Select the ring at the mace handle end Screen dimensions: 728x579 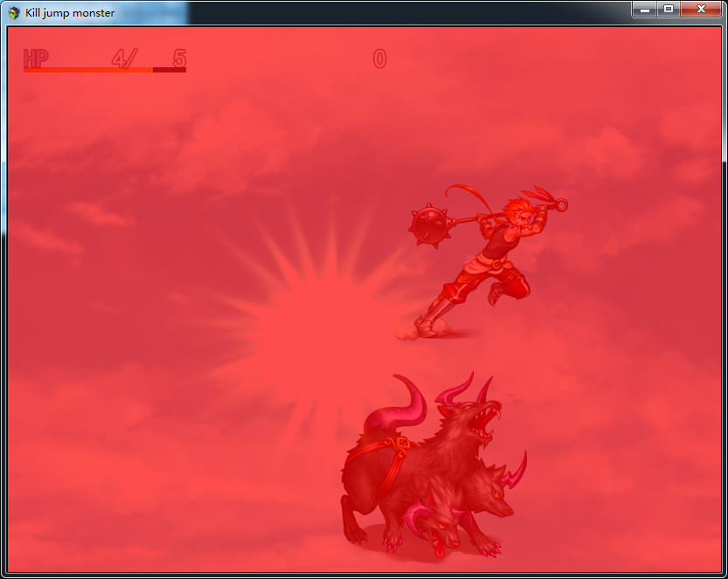coord(562,206)
